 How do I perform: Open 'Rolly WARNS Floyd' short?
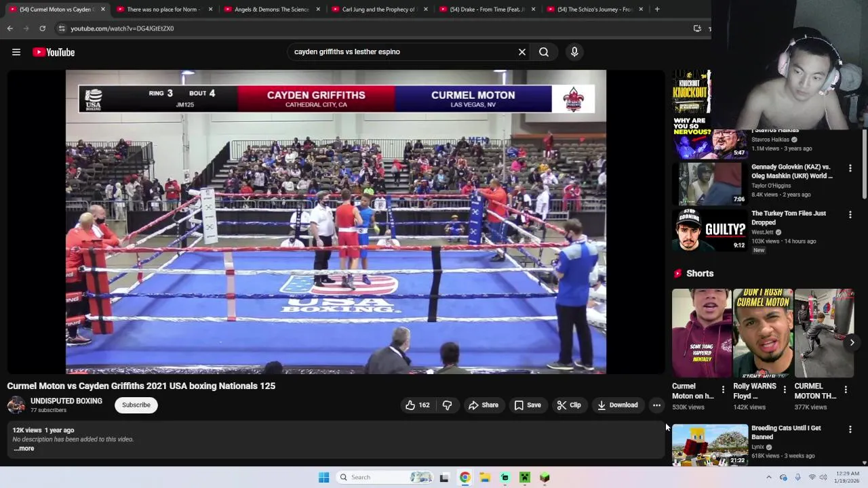tap(762, 333)
